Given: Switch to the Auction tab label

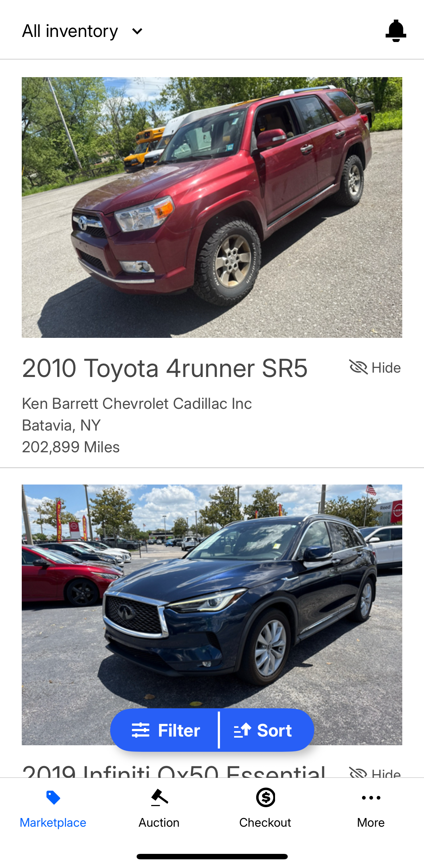Looking at the screenshot, I should point(159,823).
